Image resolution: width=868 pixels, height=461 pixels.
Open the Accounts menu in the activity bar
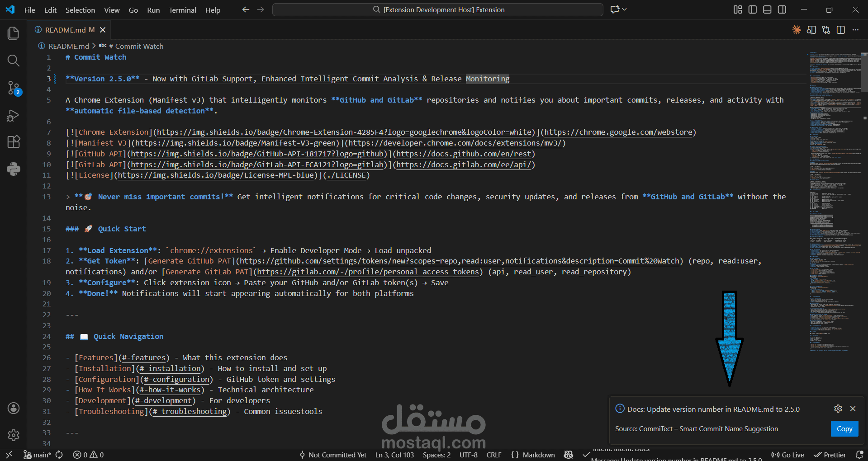coord(14,408)
